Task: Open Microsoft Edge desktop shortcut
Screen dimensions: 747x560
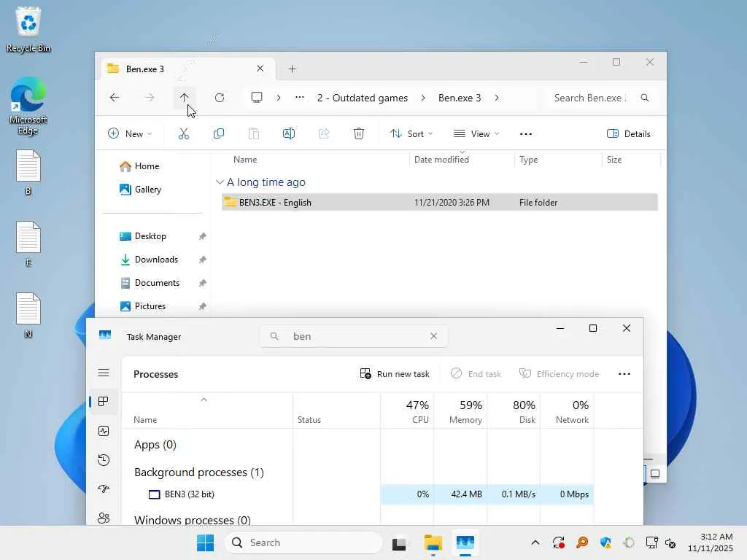Action: (x=28, y=106)
